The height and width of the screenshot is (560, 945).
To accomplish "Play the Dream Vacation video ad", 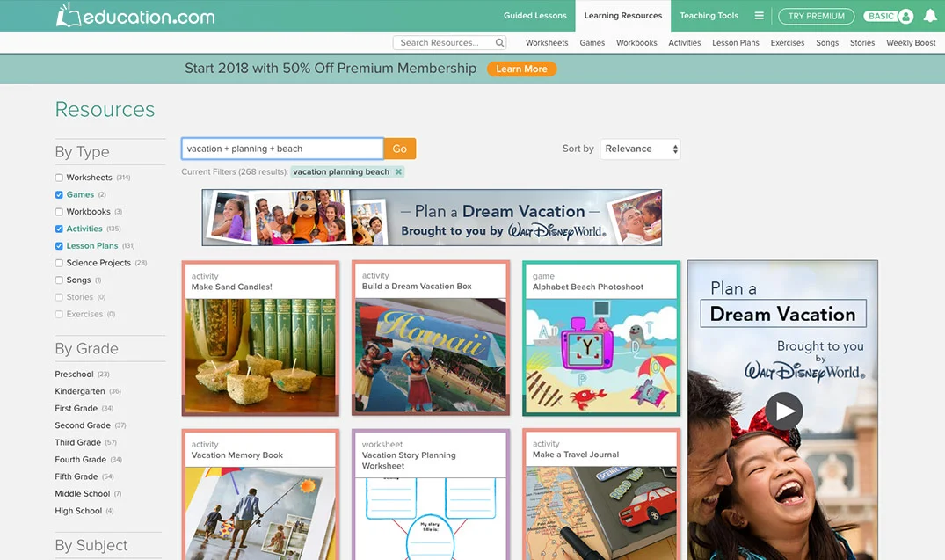I will 783,411.
